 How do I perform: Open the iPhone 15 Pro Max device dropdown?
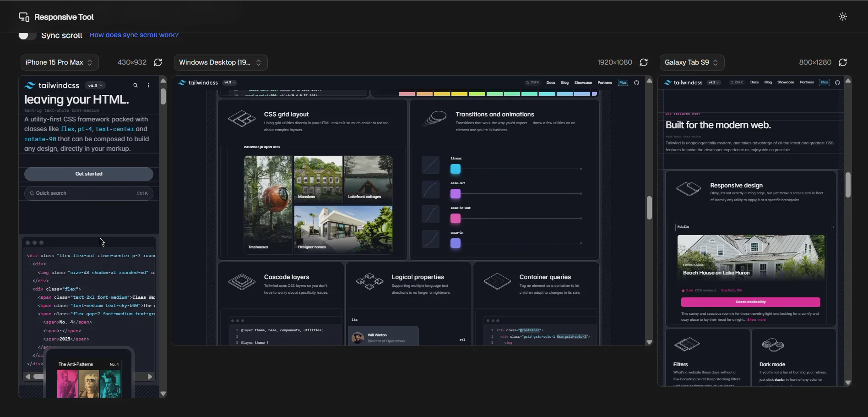click(x=60, y=62)
